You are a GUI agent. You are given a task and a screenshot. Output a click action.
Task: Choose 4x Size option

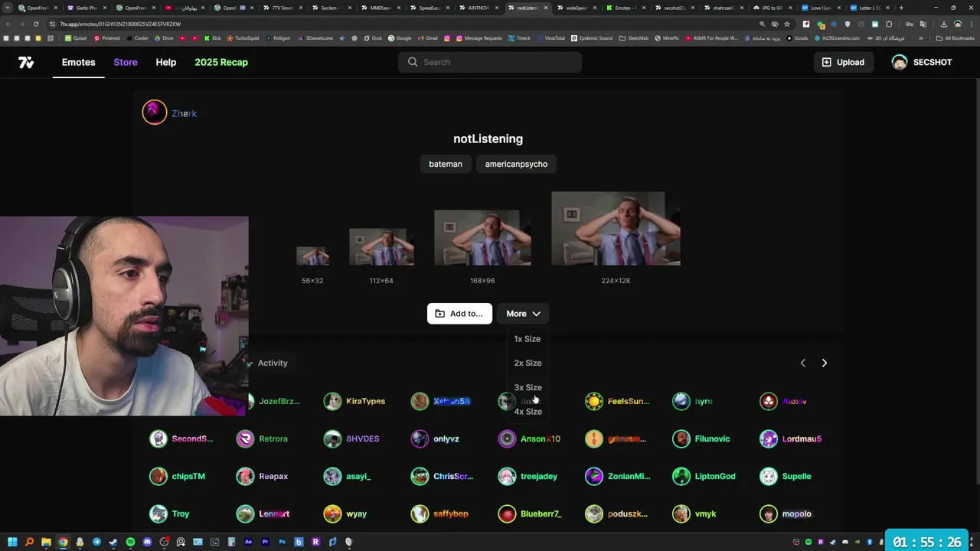click(x=528, y=412)
